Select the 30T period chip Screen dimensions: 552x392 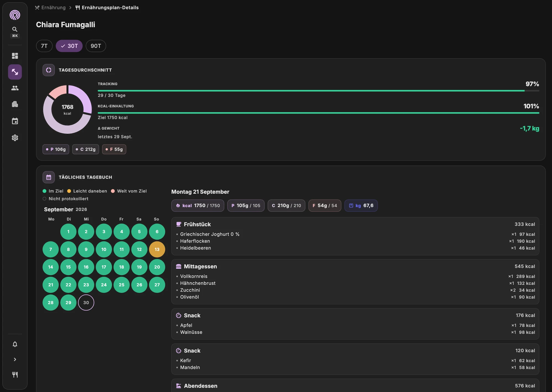pyautogui.click(x=69, y=46)
